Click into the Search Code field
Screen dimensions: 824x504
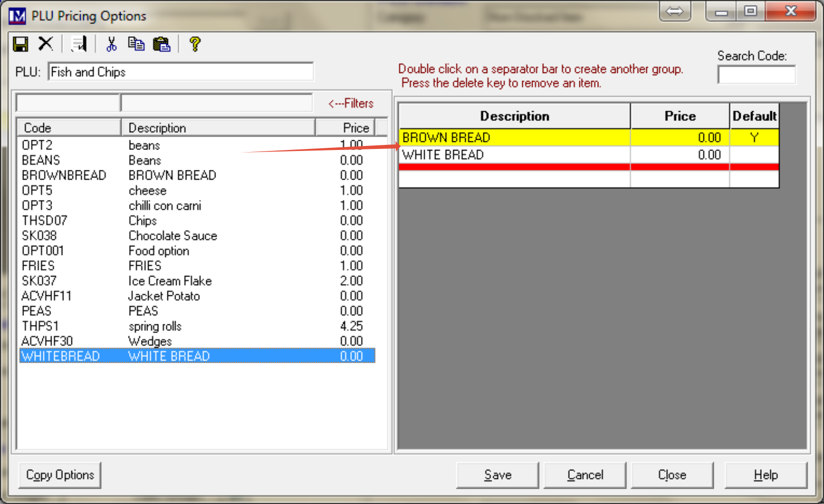pos(757,74)
